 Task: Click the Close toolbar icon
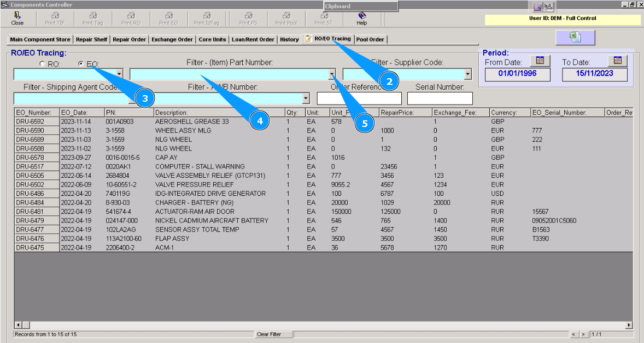17,19
